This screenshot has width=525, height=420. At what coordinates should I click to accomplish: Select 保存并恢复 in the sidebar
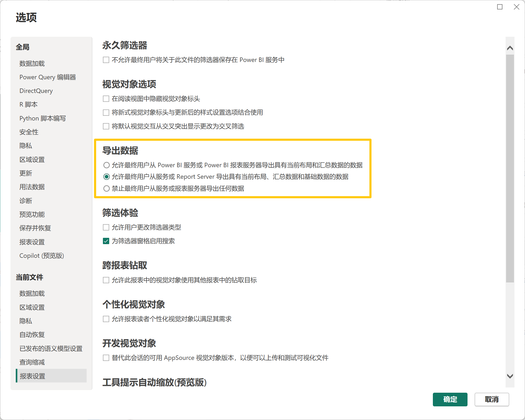pos(35,228)
